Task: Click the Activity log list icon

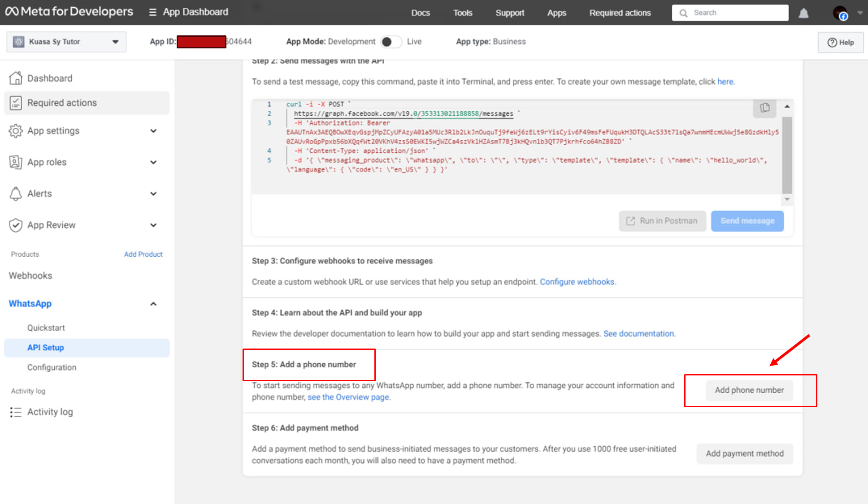Action: [x=16, y=412]
